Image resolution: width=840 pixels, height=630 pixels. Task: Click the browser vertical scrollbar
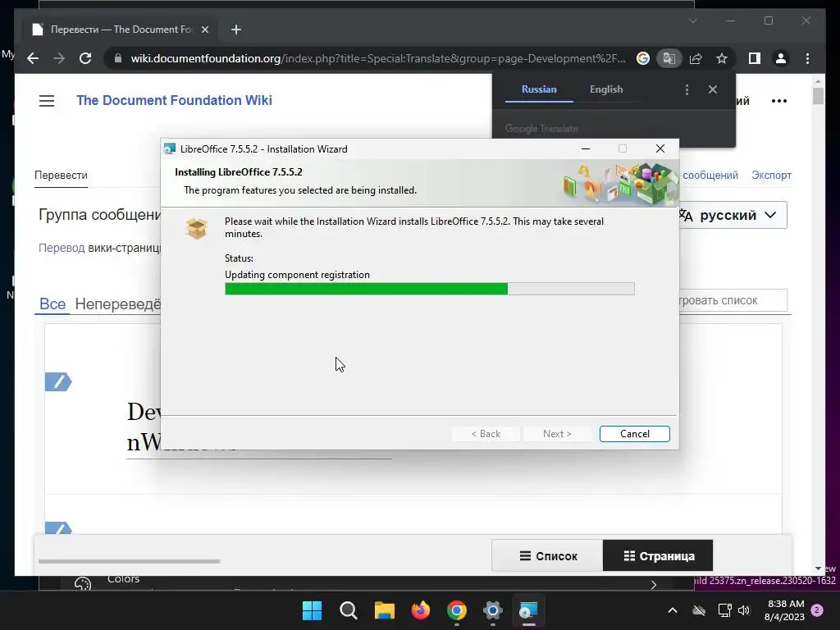pos(818,95)
